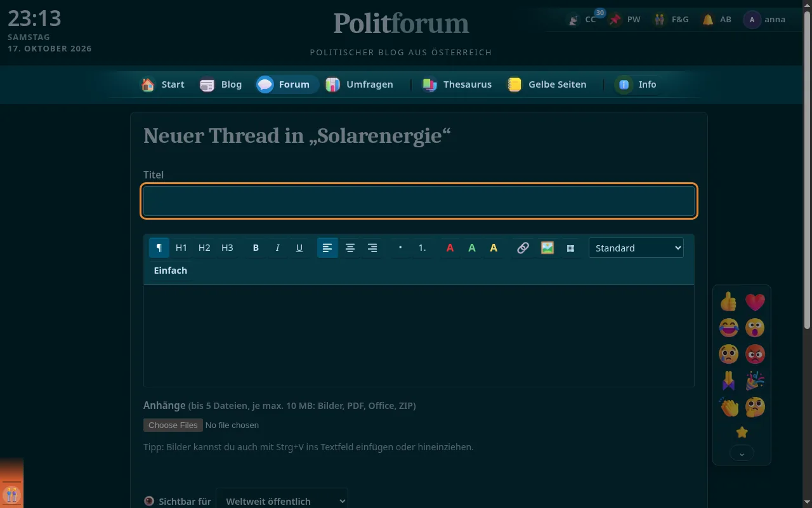Insert a hyperlink

click(523, 248)
